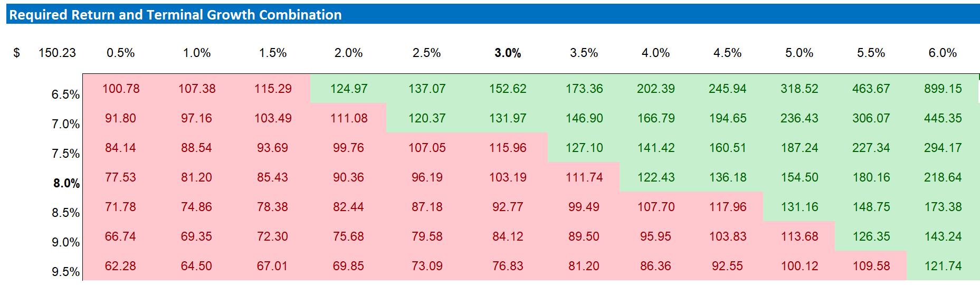The width and height of the screenshot is (980, 285).
Task: Select the cell containing 111.08
Action: pos(349,118)
